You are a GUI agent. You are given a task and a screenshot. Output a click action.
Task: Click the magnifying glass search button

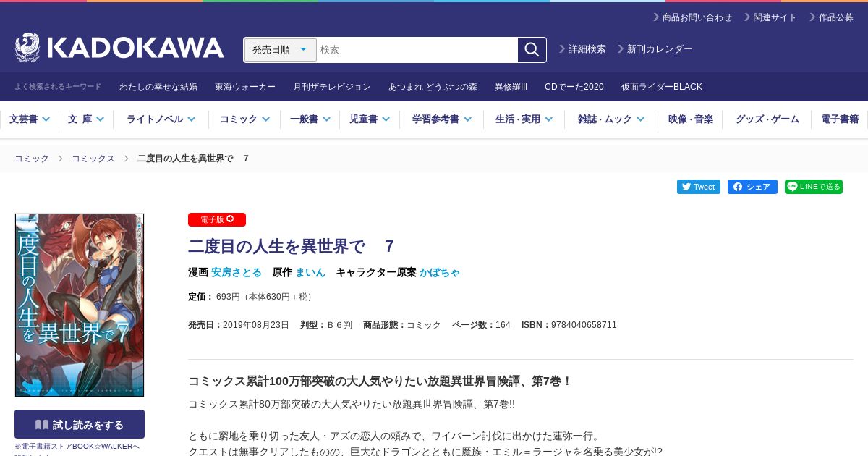[532, 50]
